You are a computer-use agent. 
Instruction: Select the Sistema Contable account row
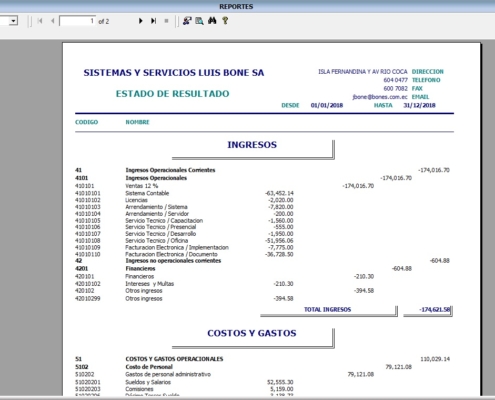click(184, 193)
